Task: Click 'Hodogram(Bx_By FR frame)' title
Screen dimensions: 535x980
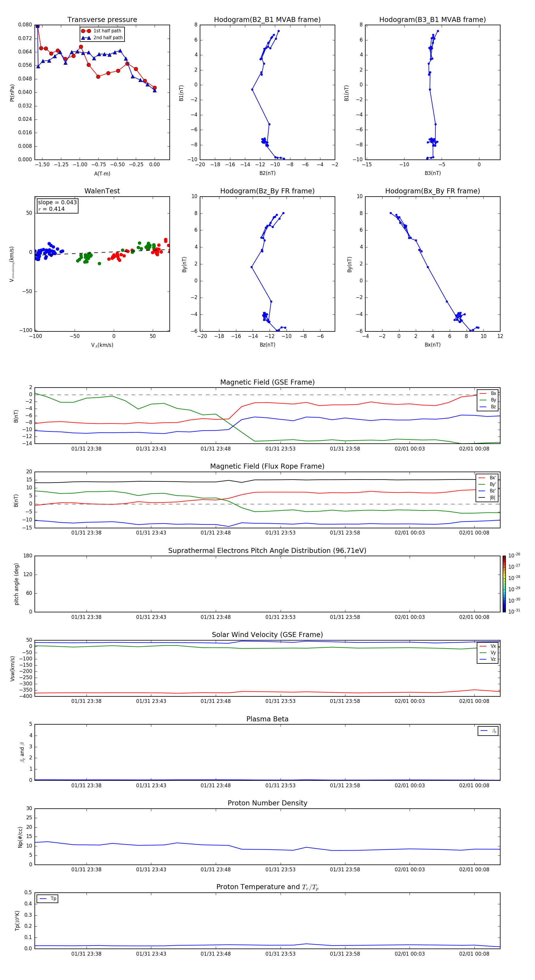Action: pos(432,191)
